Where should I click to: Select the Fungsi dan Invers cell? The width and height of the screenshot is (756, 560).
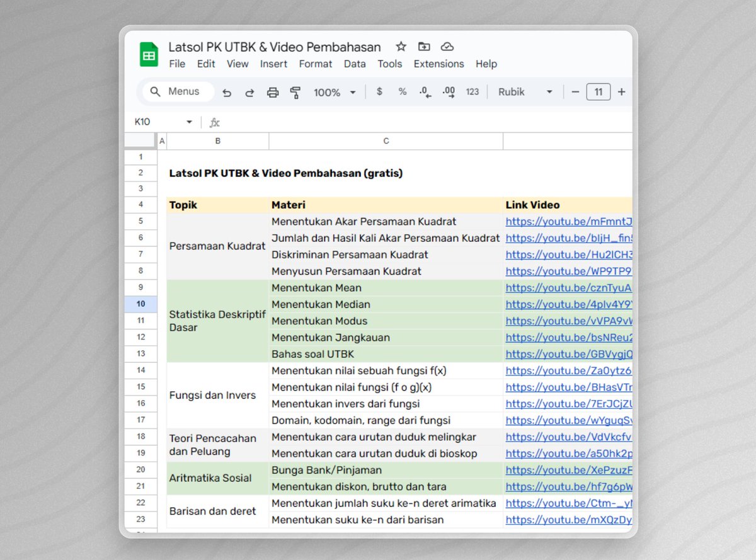(x=217, y=395)
